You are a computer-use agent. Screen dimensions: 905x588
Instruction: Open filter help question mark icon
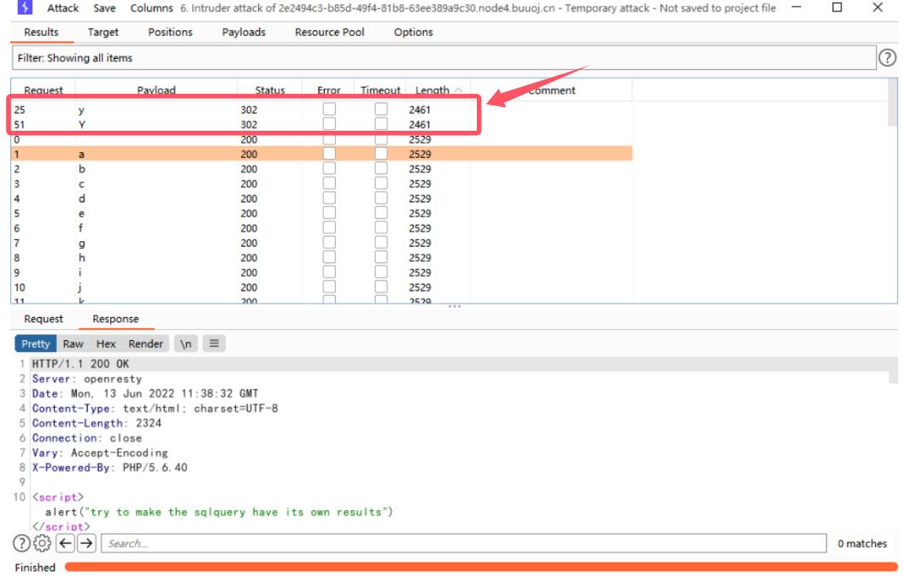click(888, 57)
